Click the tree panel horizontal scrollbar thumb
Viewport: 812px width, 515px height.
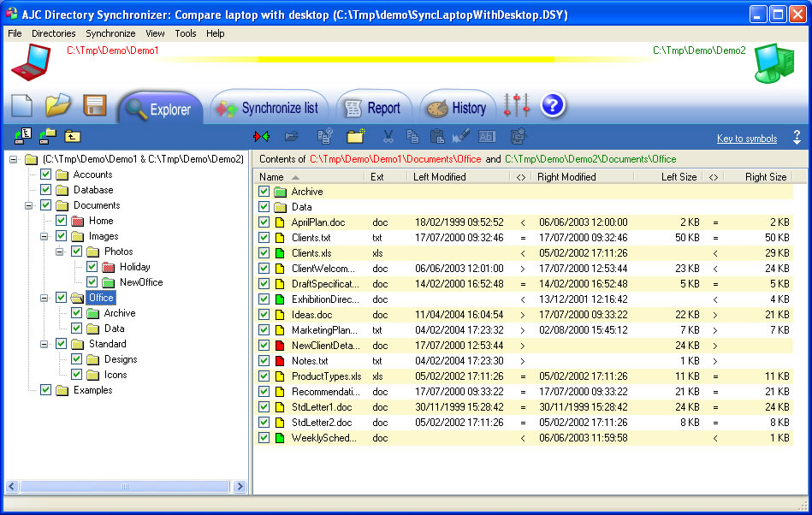[x=125, y=487]
